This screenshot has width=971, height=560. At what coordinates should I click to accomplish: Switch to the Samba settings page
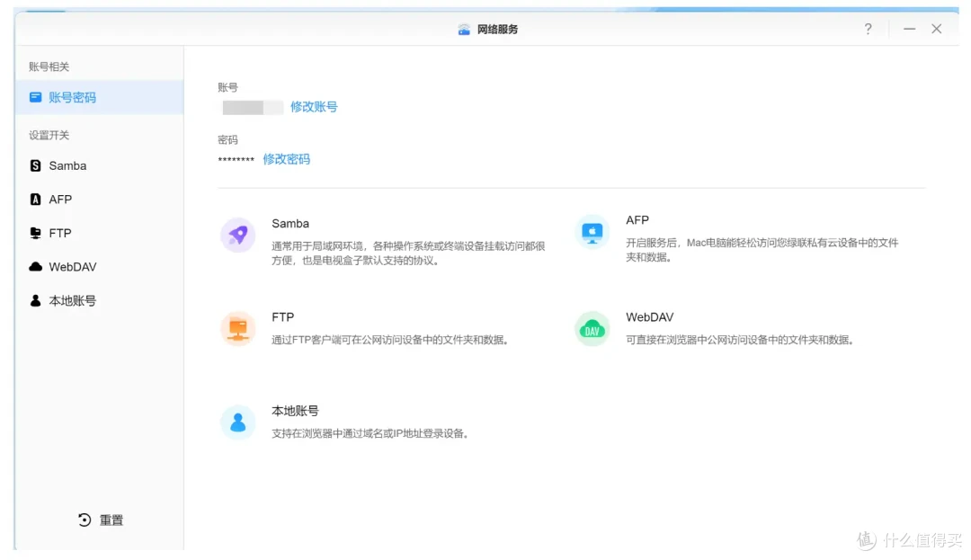click(99, 165)
